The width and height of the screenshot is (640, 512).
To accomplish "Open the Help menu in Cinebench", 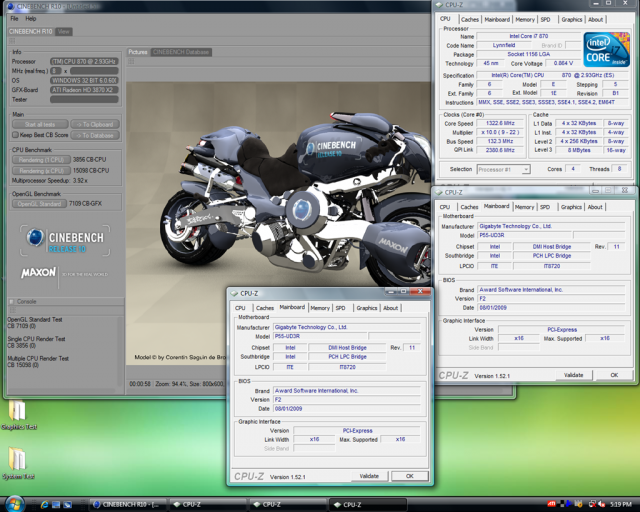I will (31, 19).
